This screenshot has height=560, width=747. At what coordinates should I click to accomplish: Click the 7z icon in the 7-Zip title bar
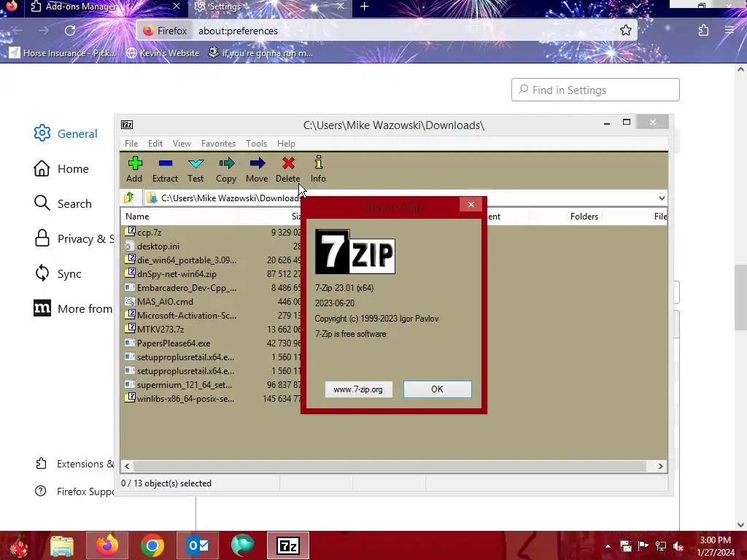(x=127, y=125)
